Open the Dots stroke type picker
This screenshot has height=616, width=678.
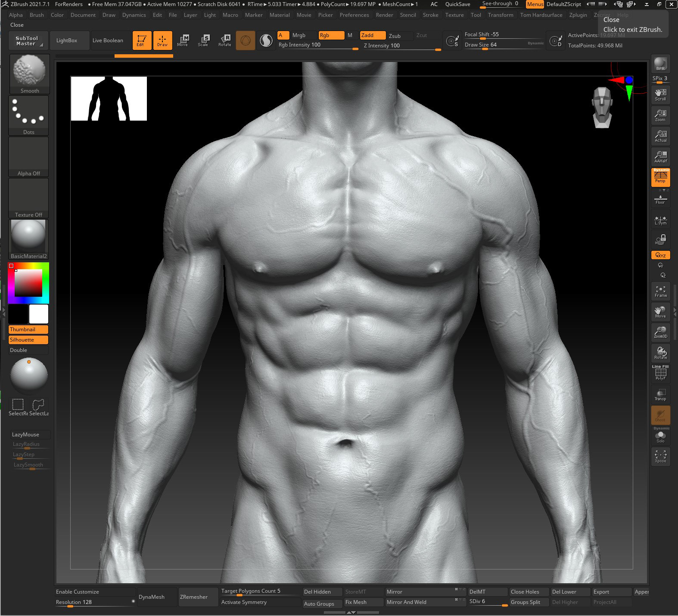coord(28,115)
